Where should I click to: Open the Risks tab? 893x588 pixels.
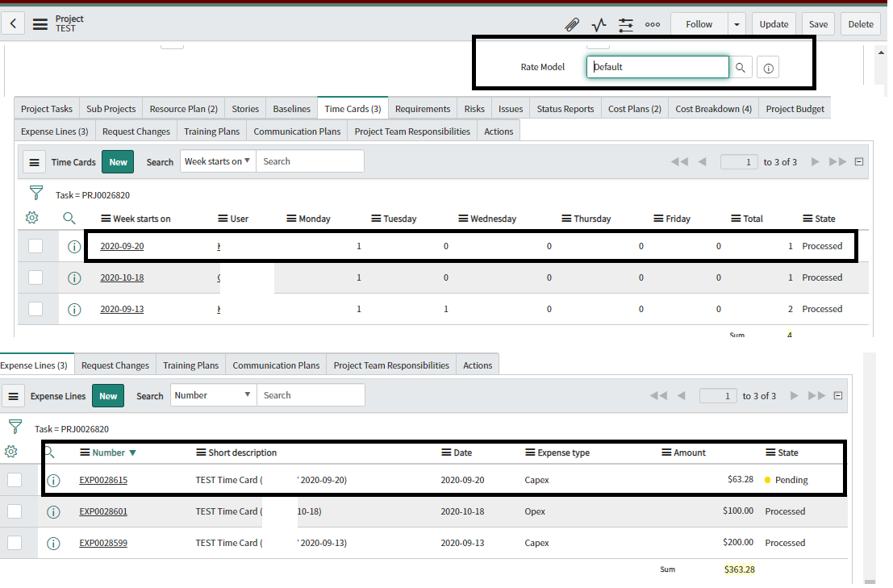(474, 109)
